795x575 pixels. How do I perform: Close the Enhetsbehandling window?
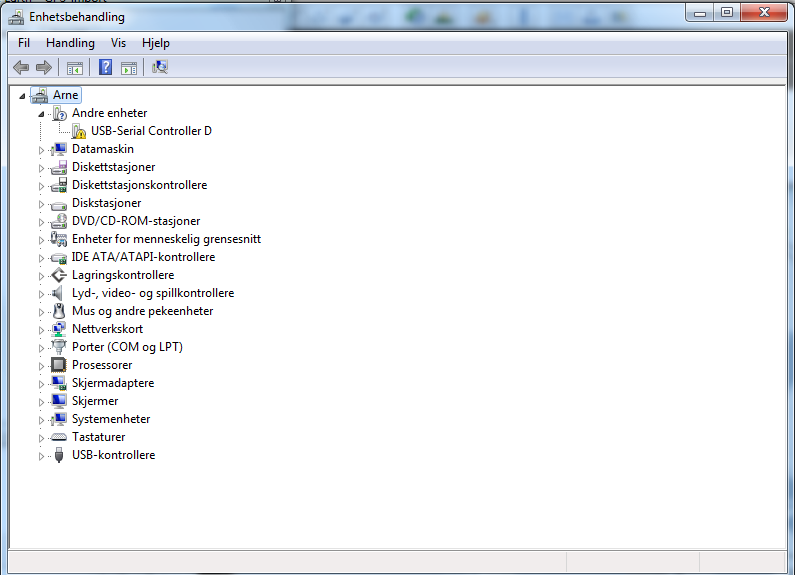tap(764, 13)
